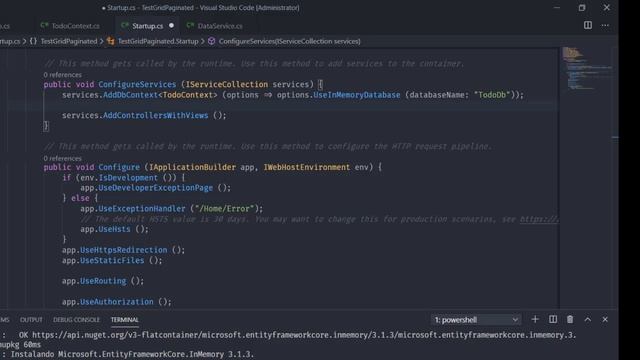Click the UseStaticFiles call

point(112,260)
